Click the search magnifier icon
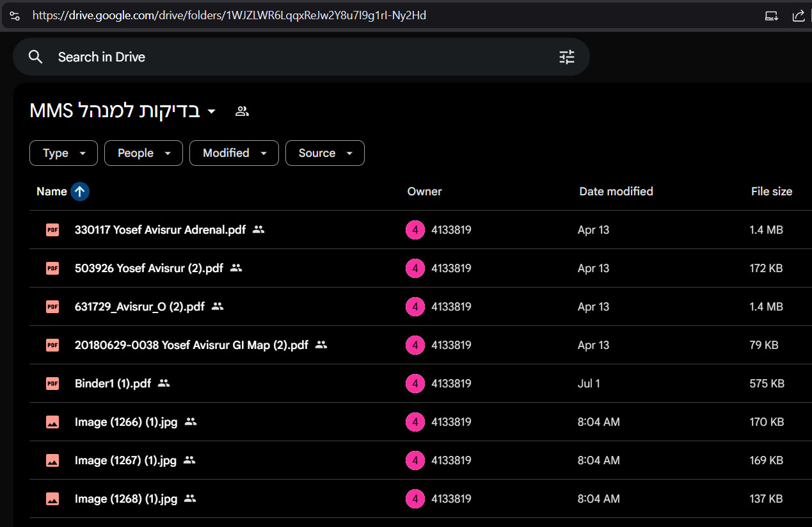Screen dimensions: 812x527 [x=36, y=57]
